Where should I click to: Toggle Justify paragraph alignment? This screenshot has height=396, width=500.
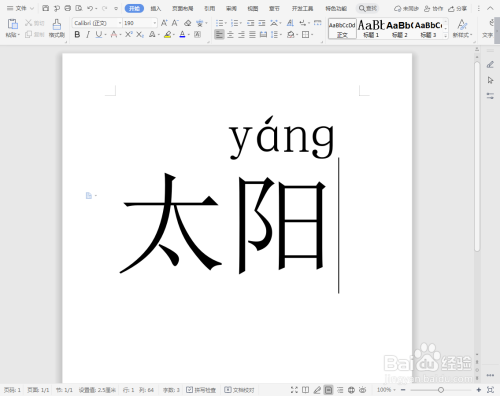(252, 34)
